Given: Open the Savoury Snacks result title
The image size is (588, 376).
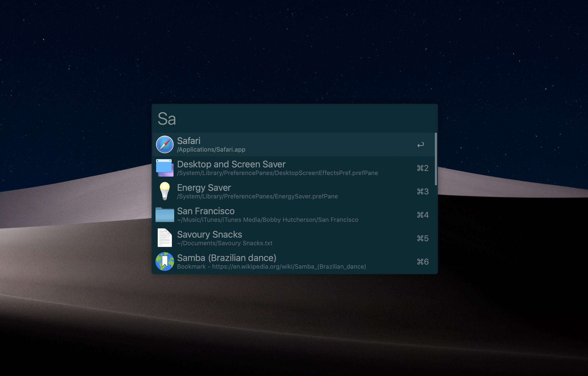Looking at the screenshot, I should tap(209, 234).
